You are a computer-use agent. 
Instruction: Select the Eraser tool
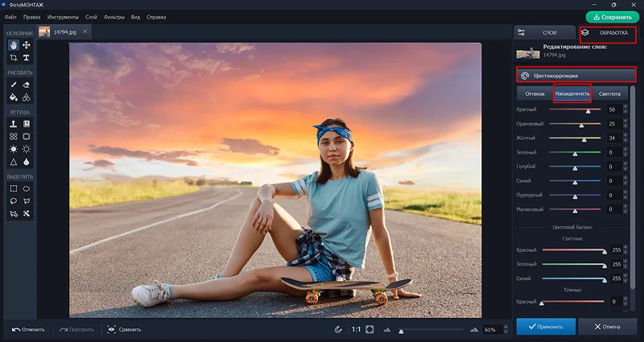(x=27, y=84)
